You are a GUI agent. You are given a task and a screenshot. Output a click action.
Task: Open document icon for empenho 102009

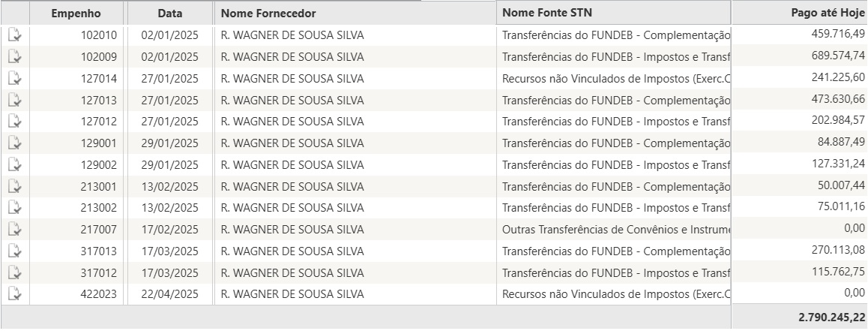point(14,57)
